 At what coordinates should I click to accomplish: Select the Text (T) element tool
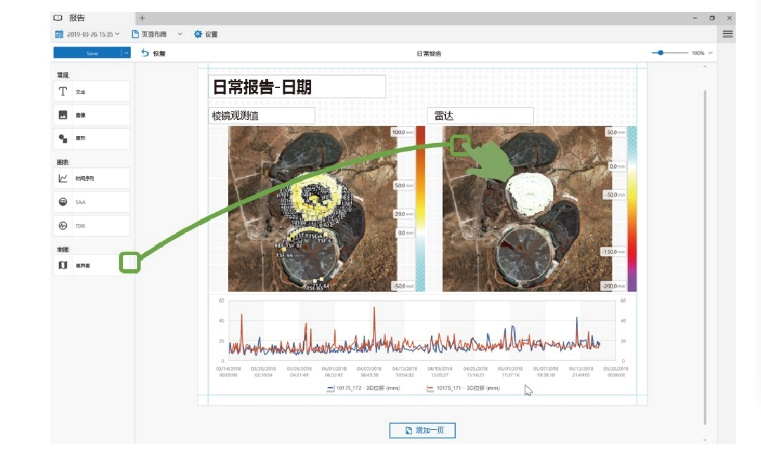[x=92, y=91]
